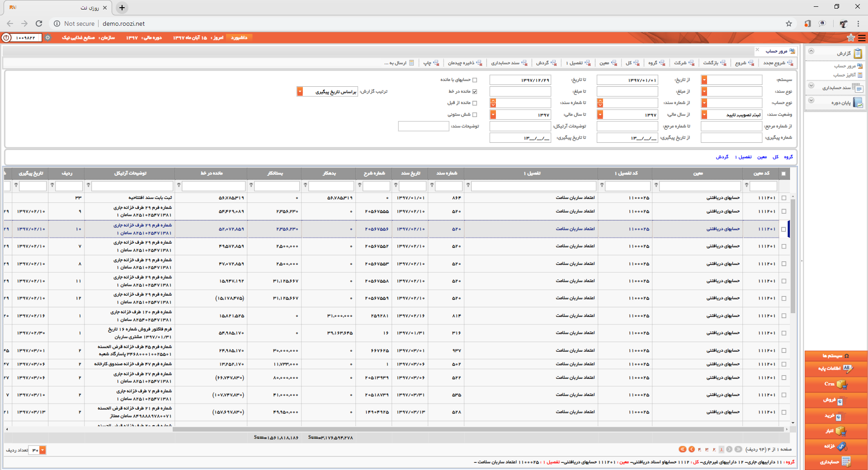Image resolution: width=868 pixels, height=470 pixels.
Task: Click the گردش toolbar button
Action: click(546, 63)
